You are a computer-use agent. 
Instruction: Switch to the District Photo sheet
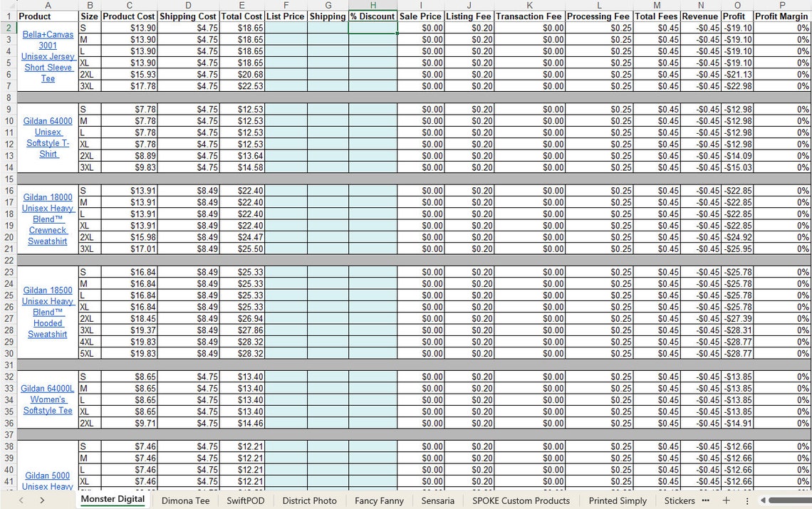(x=309, y=500)
